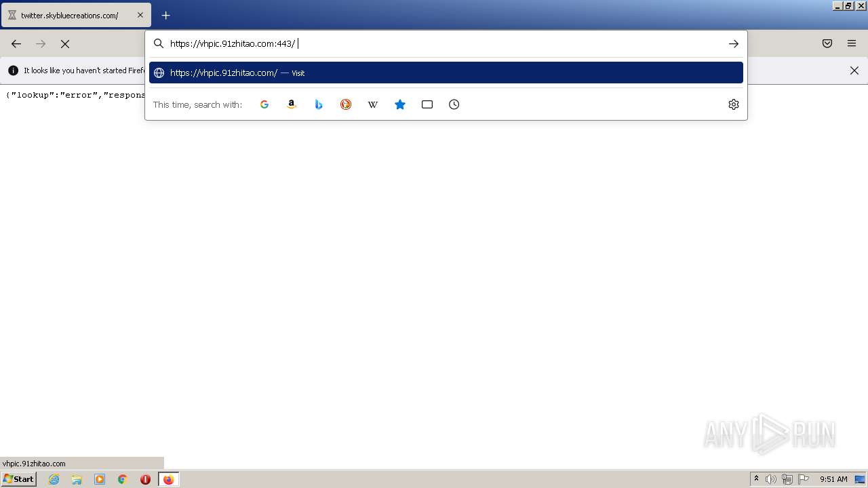
Task: Click the 9:51 AM clock
Action: tap(833, 479)
